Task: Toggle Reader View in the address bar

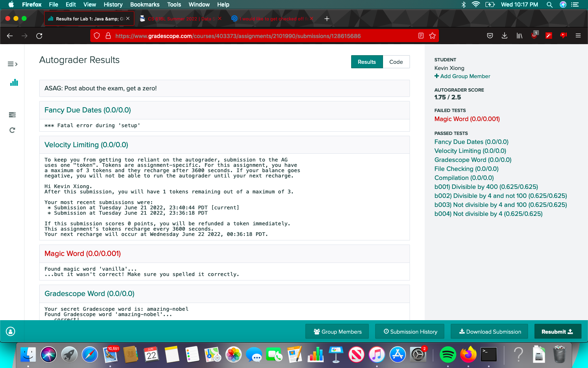Action: (x=421, y=36)
